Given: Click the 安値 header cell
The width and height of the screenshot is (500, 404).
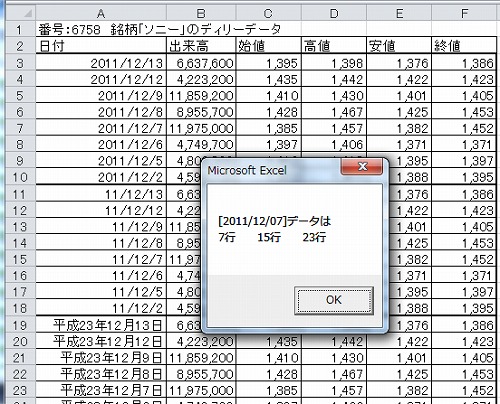Looking at the screenshot, I should pos(399,46).
